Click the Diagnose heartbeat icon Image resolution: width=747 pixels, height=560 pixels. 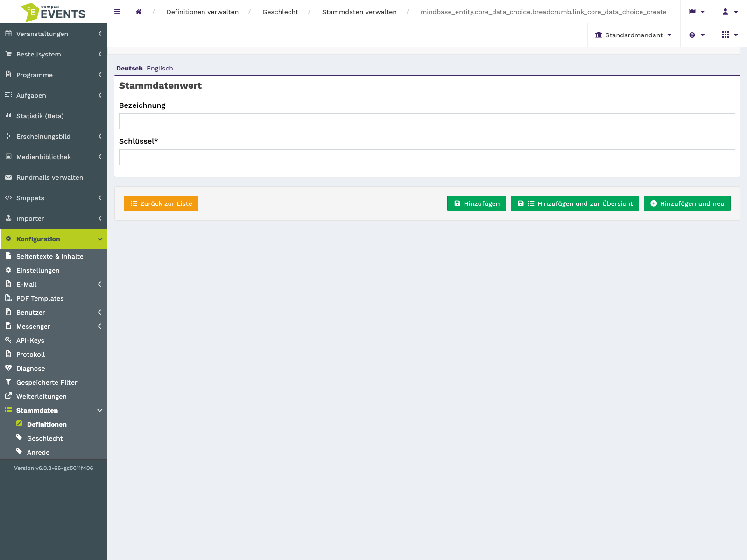point(8,368)
